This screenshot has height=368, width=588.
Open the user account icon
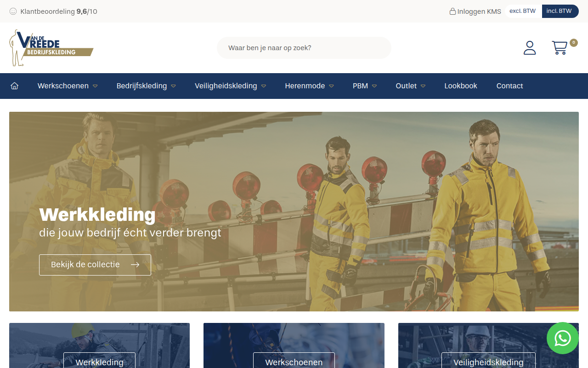(530, 48)
